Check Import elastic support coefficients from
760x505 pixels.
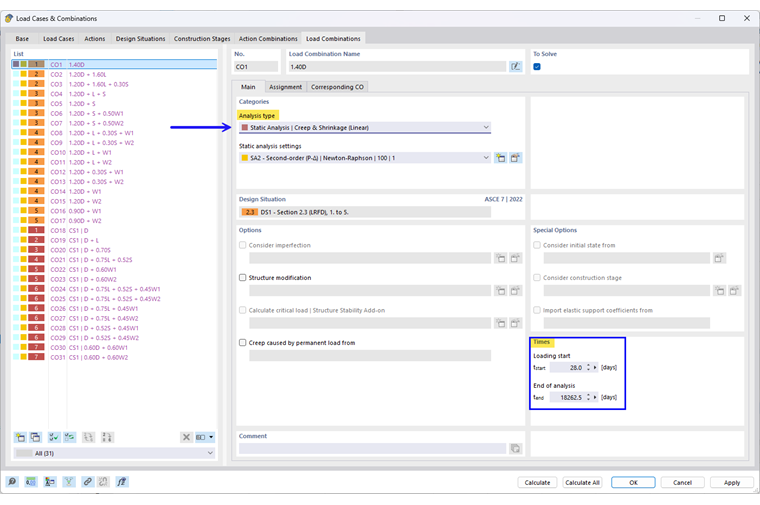click(x=537, y=310)
